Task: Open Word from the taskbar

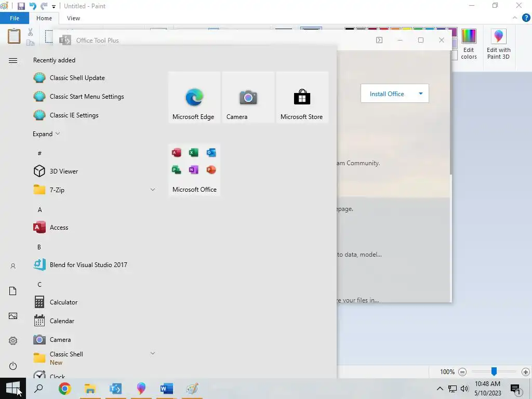Action: 166,389
